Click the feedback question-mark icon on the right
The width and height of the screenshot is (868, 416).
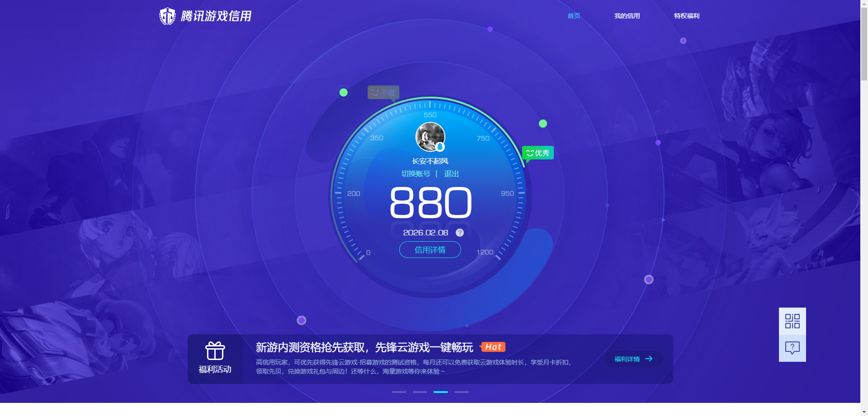point(792,347)
